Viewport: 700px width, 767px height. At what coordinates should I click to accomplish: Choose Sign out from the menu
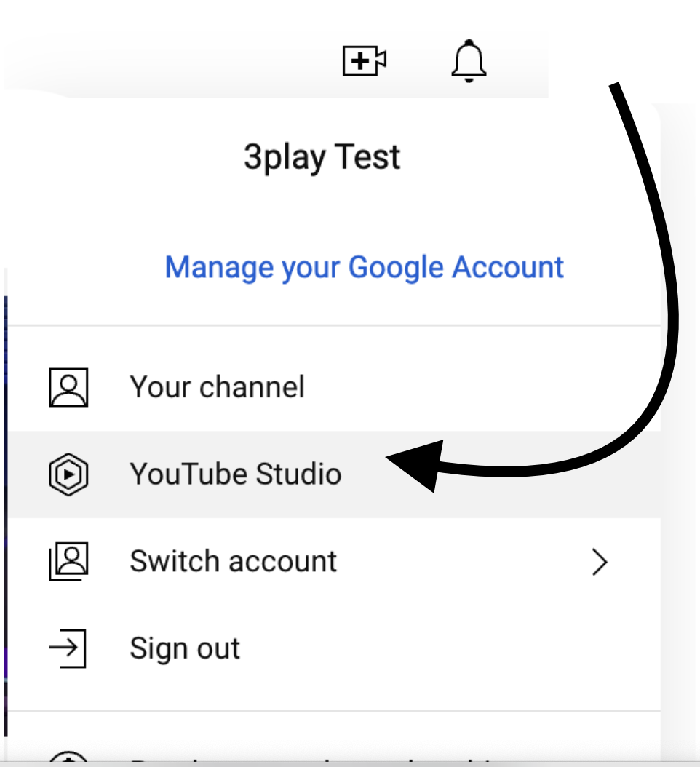334,648
